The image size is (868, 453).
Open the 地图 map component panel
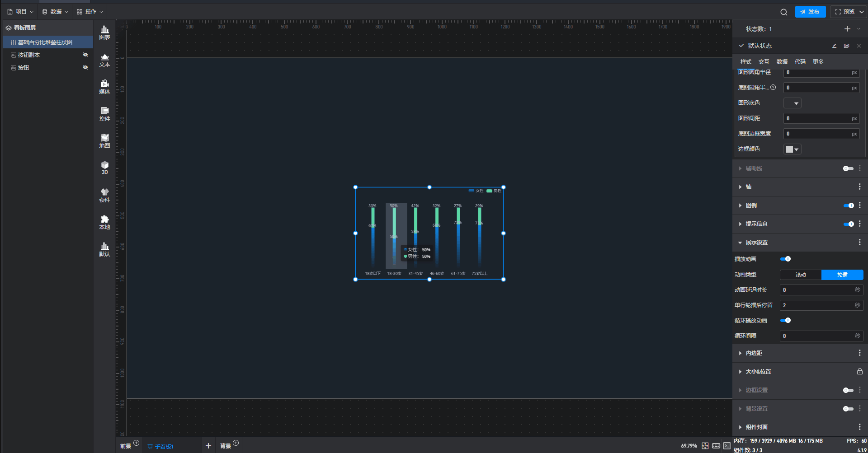104,141
